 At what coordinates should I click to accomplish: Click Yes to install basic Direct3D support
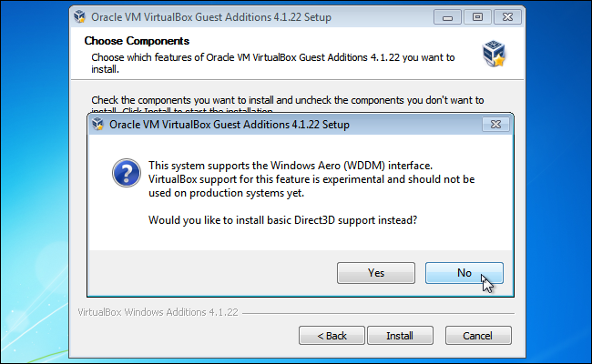375,273
